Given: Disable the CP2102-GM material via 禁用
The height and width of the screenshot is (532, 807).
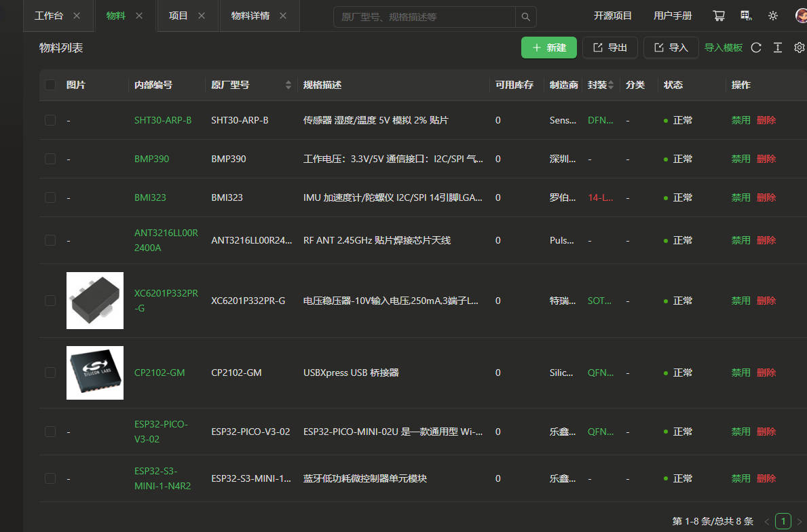Looking at the screenshot, I should (740, 373).
